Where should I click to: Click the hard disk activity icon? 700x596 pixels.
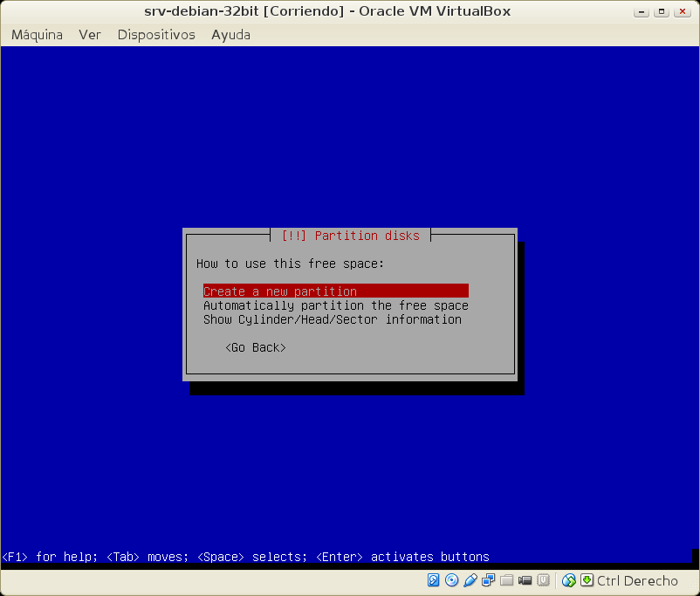pyautogui.click(x=434, y=580)
